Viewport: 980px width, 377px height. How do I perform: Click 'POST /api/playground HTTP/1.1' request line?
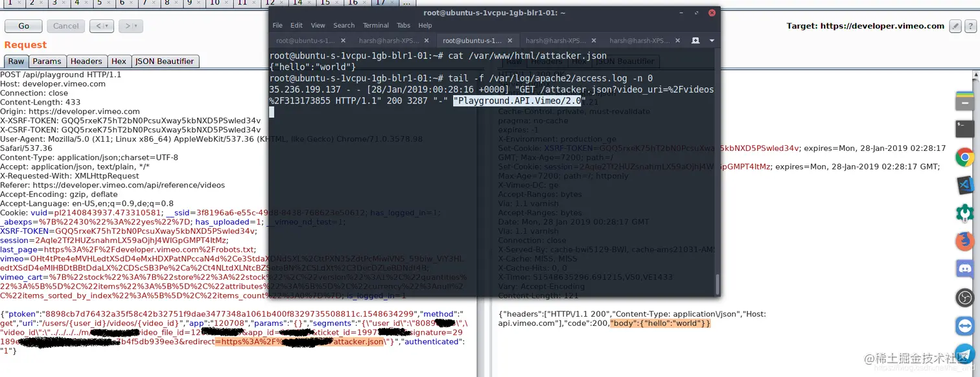point(61,74)
